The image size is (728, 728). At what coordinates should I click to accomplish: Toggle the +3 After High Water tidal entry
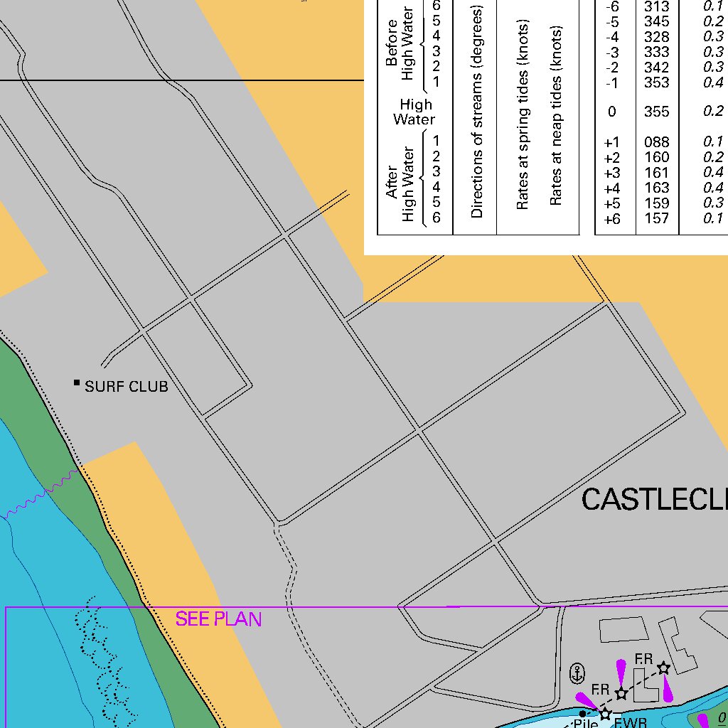611,172
